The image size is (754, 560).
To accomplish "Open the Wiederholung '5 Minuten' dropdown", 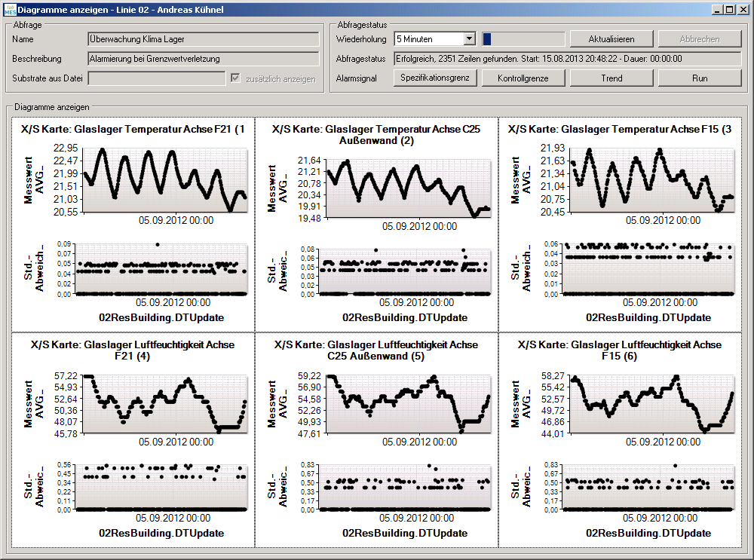I will [x=469, y=38].
